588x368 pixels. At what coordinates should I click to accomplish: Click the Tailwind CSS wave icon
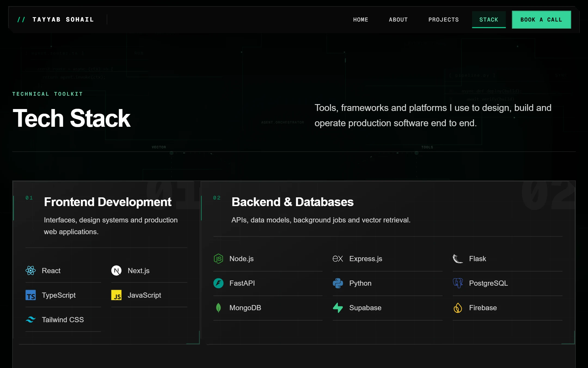click(x=30, y=319)
